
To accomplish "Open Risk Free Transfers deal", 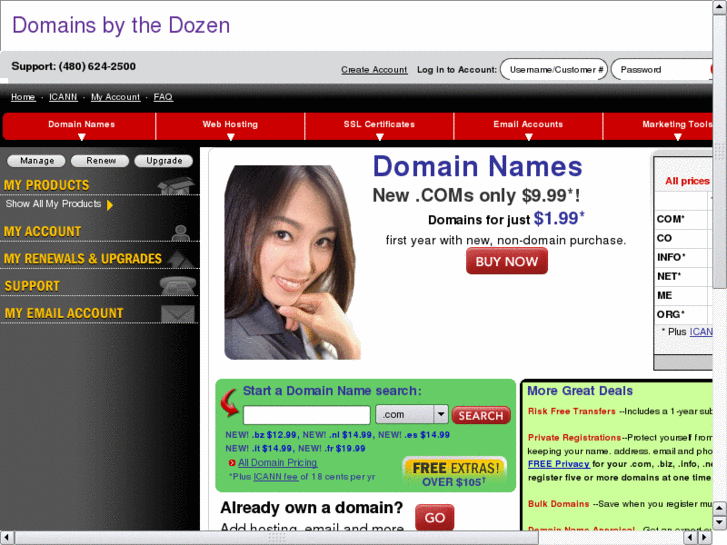I will click(571, 411).
